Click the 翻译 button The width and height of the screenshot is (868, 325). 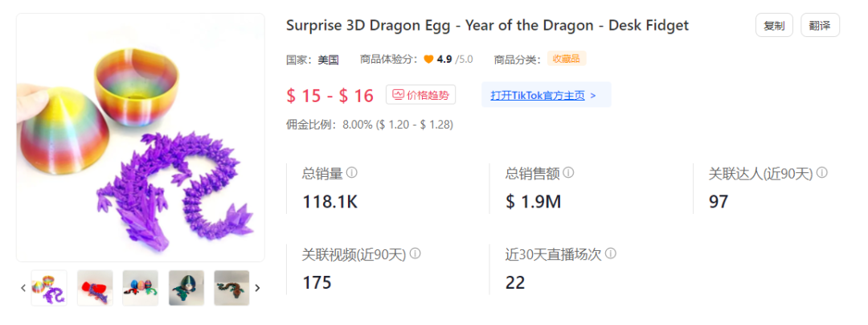click(x=820, y=26)
